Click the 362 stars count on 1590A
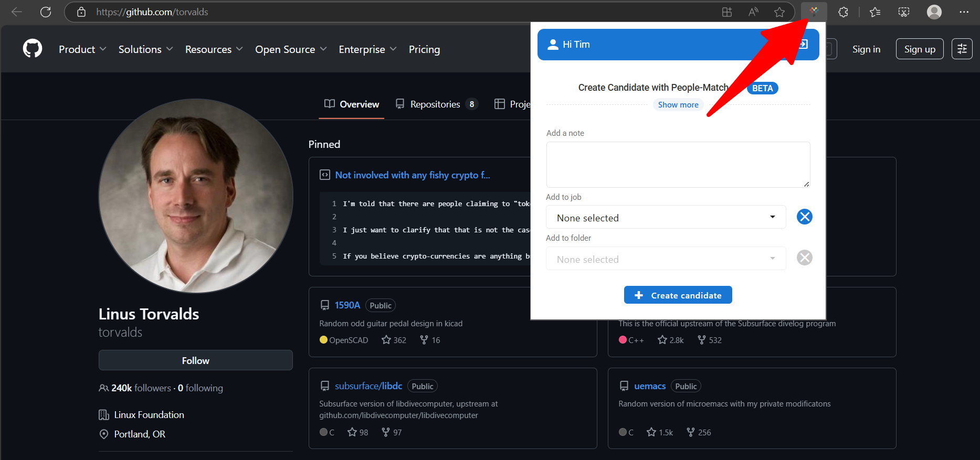 coord(394,340)
